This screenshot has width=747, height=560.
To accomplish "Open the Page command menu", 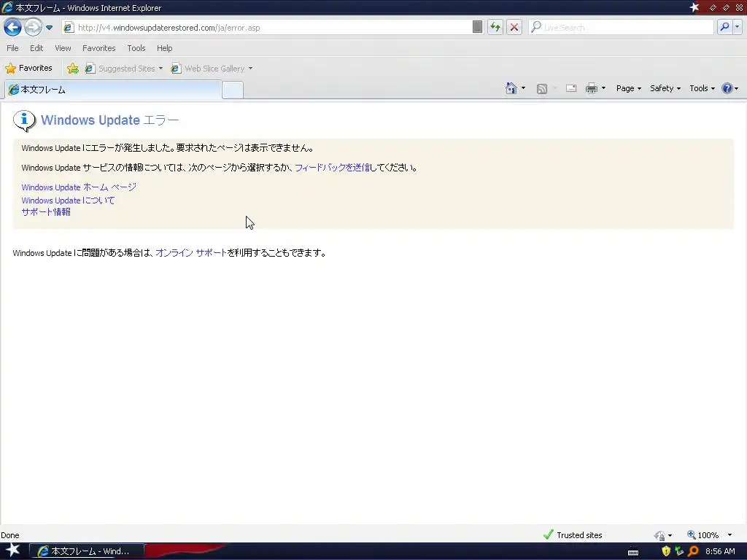I will coord(628,88).
